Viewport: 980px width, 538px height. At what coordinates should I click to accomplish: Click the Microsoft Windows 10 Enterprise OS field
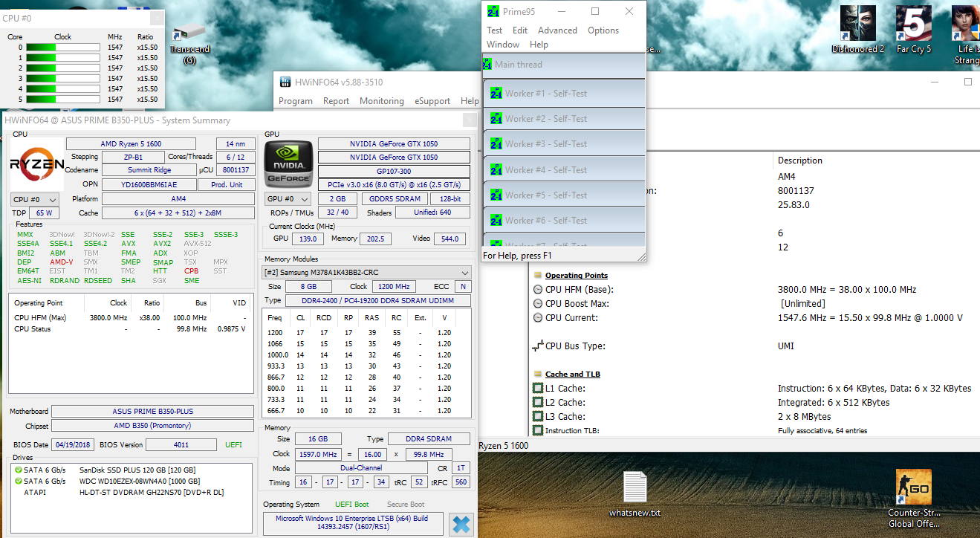(353, 523)
